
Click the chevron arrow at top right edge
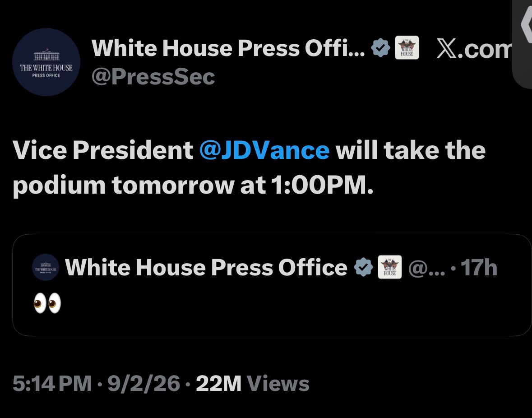pos(526,24)
